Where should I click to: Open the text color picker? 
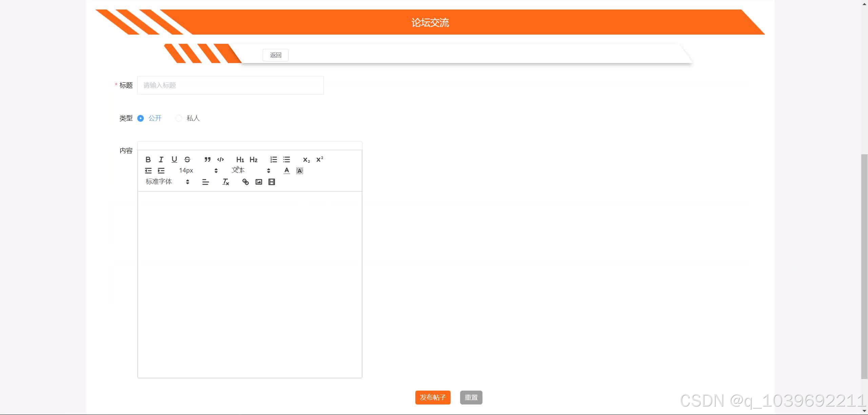pos(287,171)
